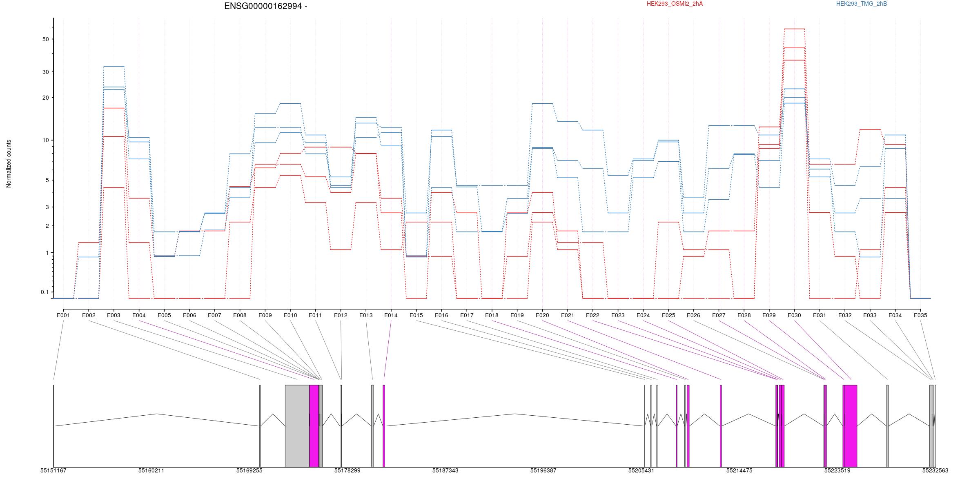This screenshot has height=490, width=980.
Task: Click exon label E016
Action: [441, 315]
